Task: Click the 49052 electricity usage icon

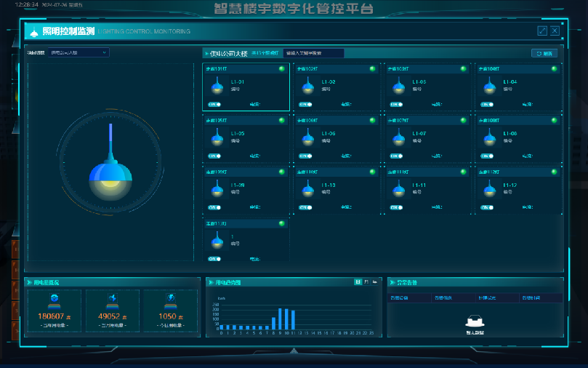Action: point(111,300)
